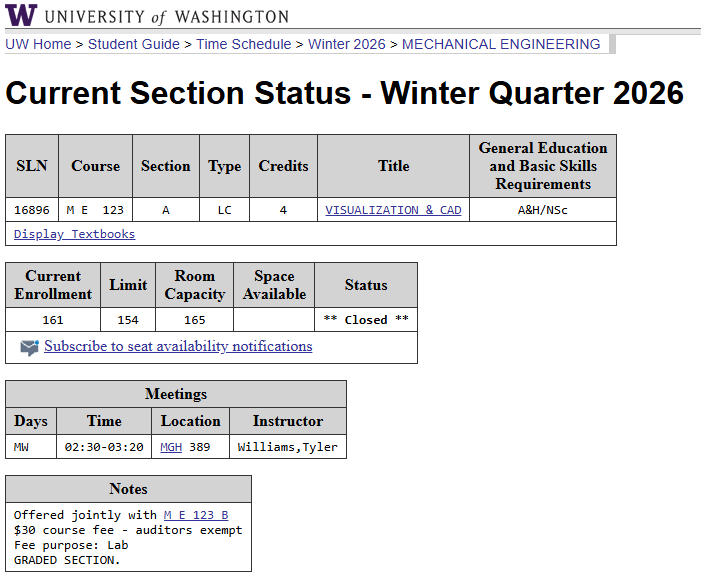Open the UW Home breadcrumb link
This screenshot has height=576, width=701.
(38, 44)
